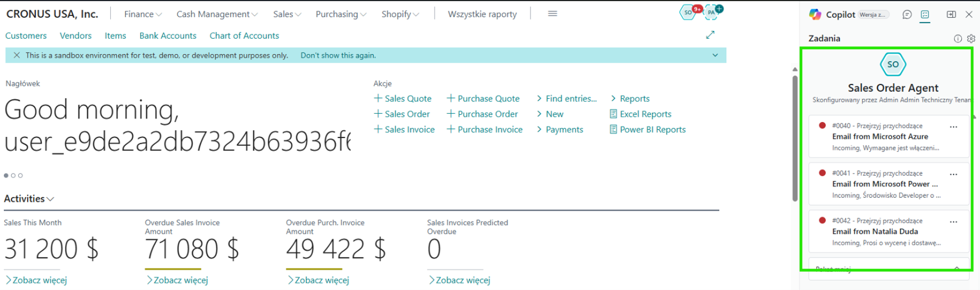Open more options for task #0042

954,222
